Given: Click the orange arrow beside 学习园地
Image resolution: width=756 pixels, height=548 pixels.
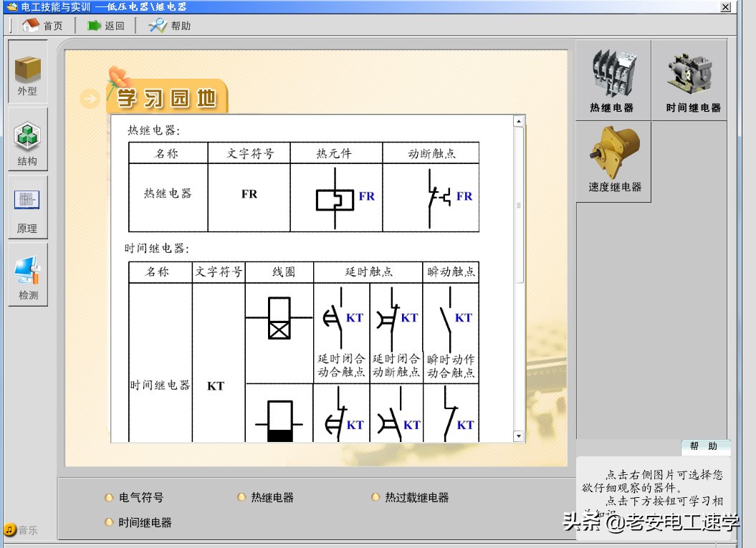Looking at the screenshot, I should pyautogui.click(x=89, y=98).
